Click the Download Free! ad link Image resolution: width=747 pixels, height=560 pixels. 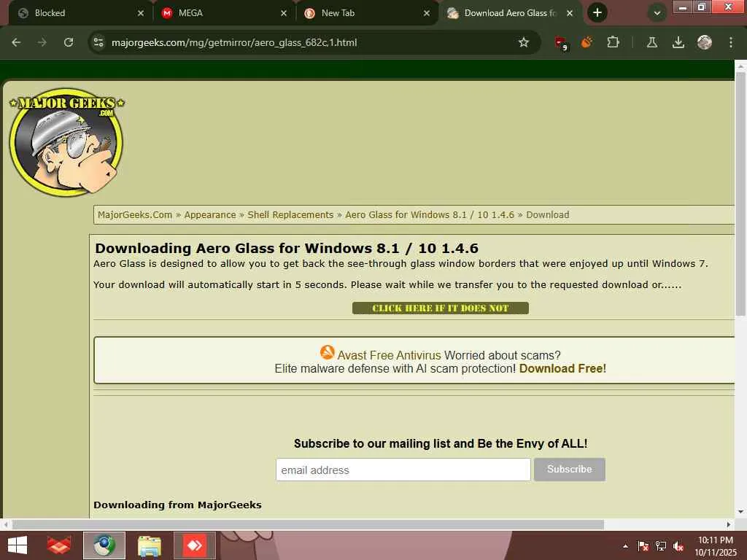click(x=562, y=368)
